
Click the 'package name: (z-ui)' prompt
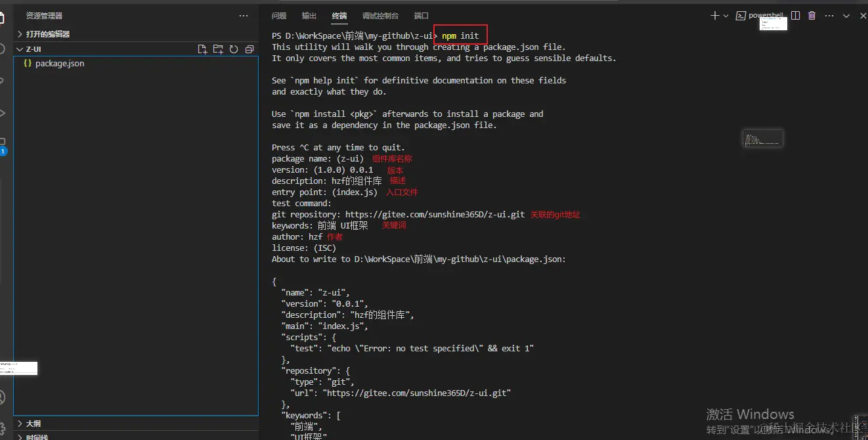tap(317, 159)
